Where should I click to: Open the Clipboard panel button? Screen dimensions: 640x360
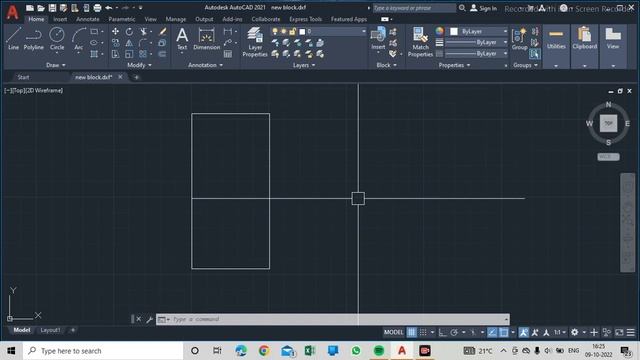click(584, 46)
